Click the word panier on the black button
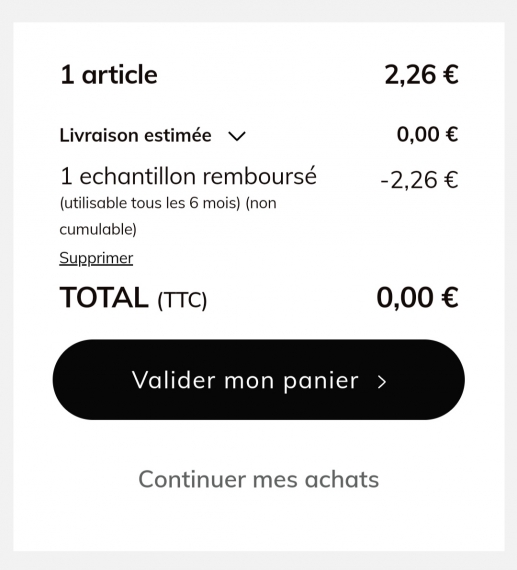This screenshot has height=570, width=517. point(321,381)
